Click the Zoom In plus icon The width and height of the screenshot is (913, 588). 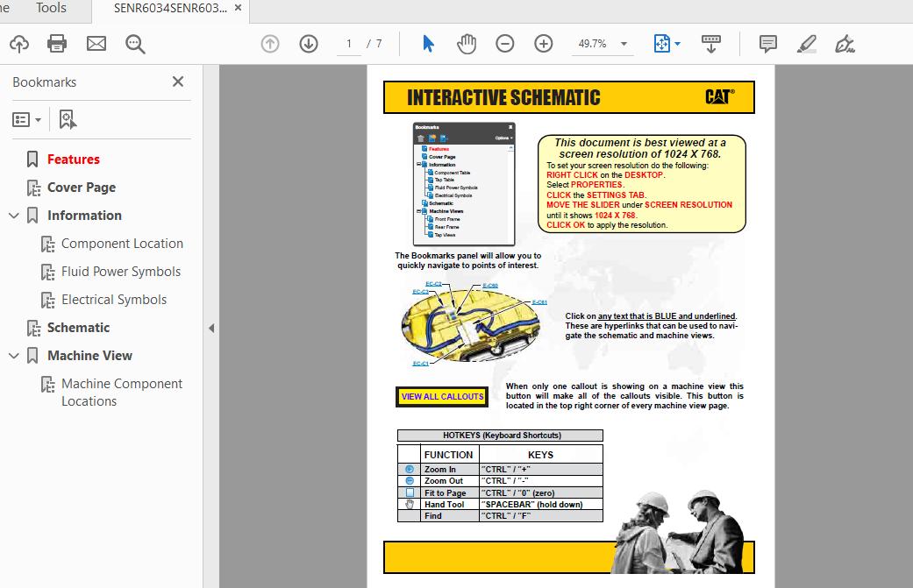[544, 44]
